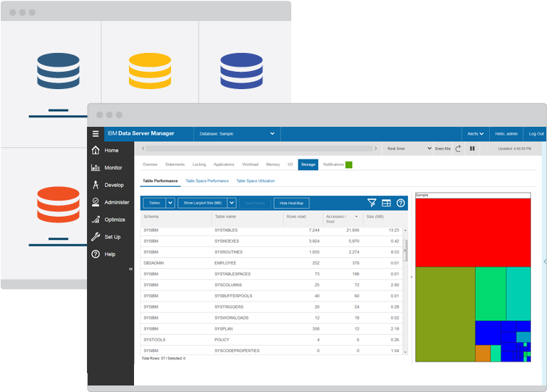Viewport: 547px width, 392px height.
Task: Click the orange database icon in back window
Action: pyautogui.click(x=58, y=204)
